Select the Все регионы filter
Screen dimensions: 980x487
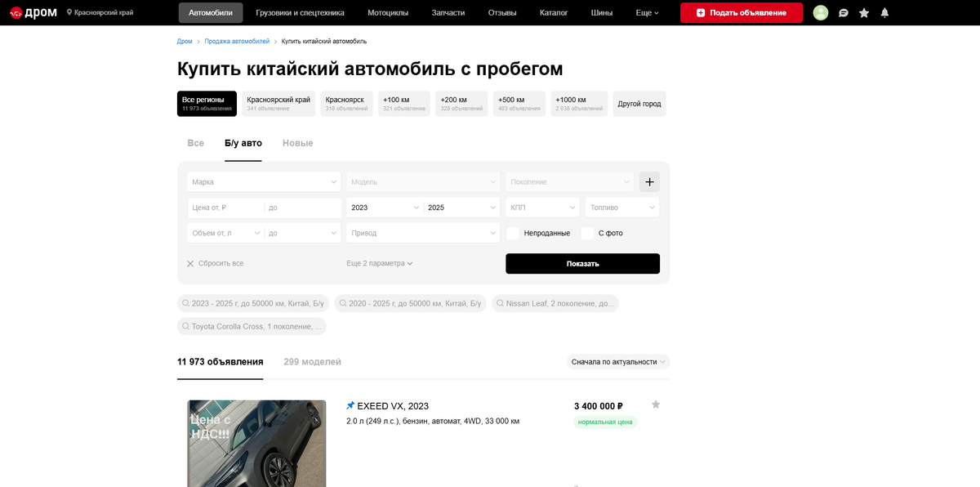pos(207,104)
